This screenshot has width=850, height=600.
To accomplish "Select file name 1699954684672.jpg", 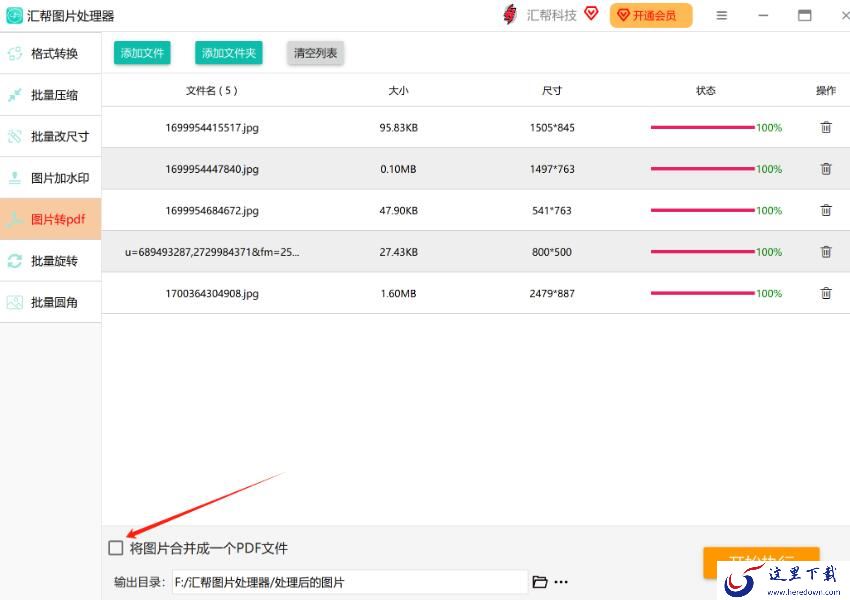I will (x=212, y=211).
